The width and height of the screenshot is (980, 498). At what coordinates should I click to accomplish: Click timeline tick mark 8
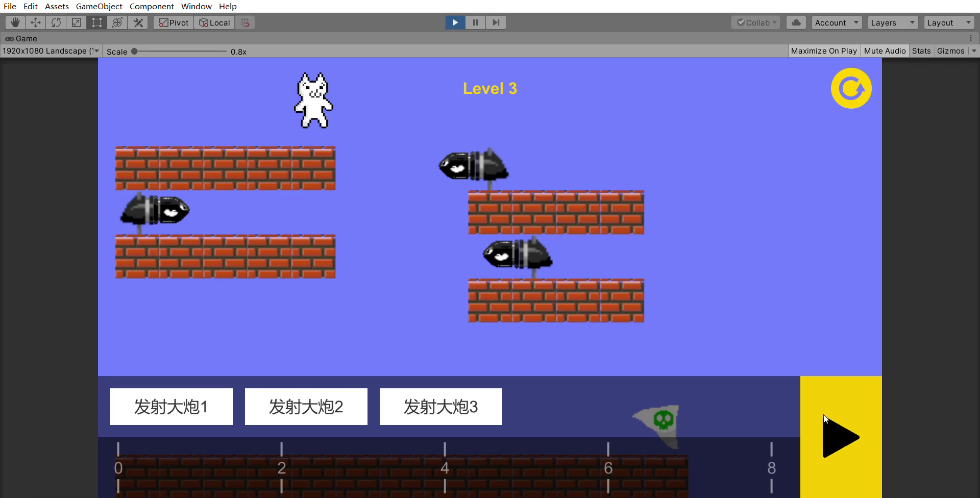pos(772,468)
